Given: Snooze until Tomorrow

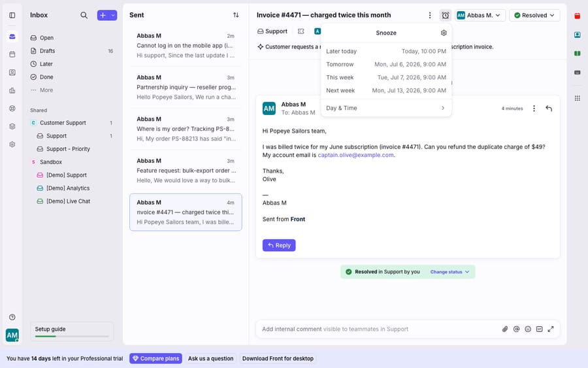Looking at the screenshot, I should pos(386,65).
